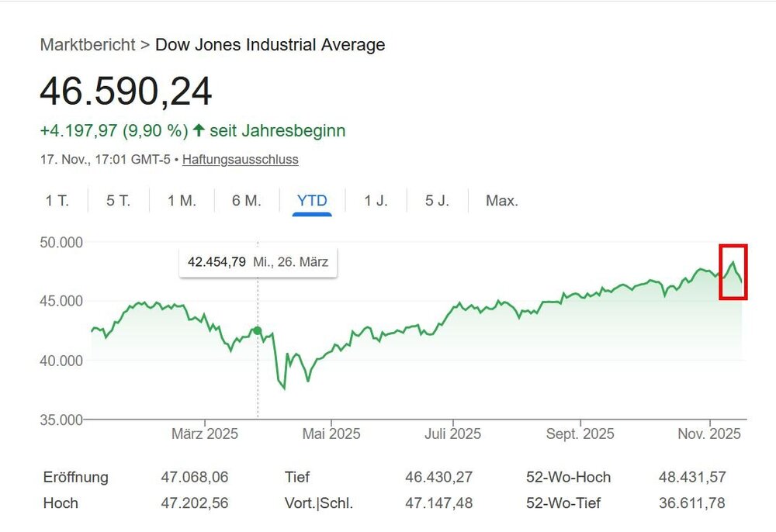776x532 pixels.
Task: Select the Dow Jones Industrial Average breadcrumb
Action: pyautogui.click(x=270, y=44)
